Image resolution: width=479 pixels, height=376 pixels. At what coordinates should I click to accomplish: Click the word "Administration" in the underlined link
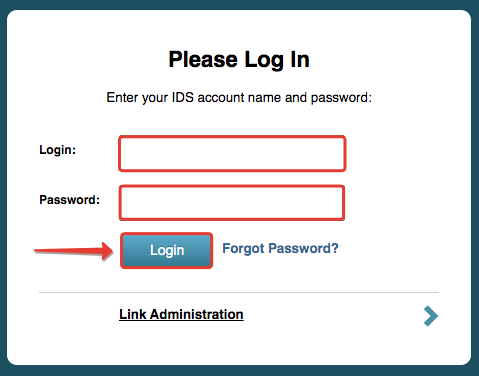(197, 314)
